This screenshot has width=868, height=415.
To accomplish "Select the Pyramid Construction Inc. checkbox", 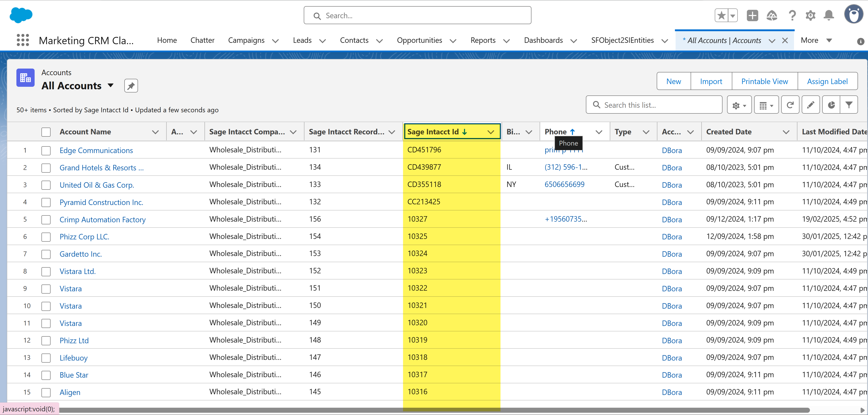I will (x=46, y=202).
